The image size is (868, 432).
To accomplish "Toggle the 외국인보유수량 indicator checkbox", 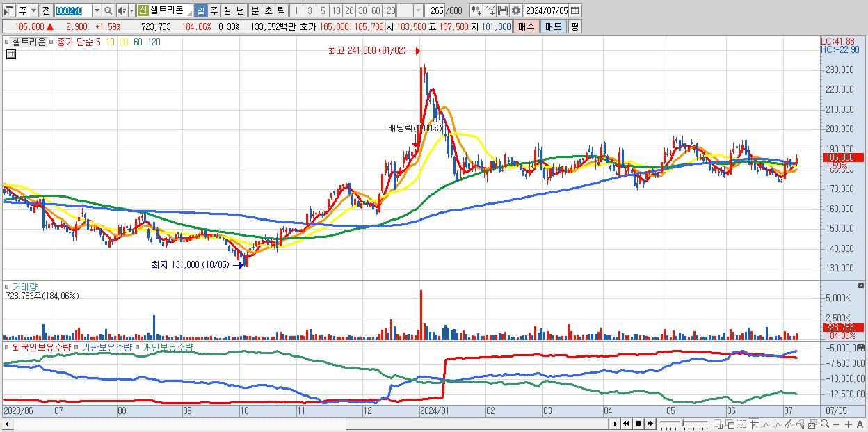I will point(7,346).
